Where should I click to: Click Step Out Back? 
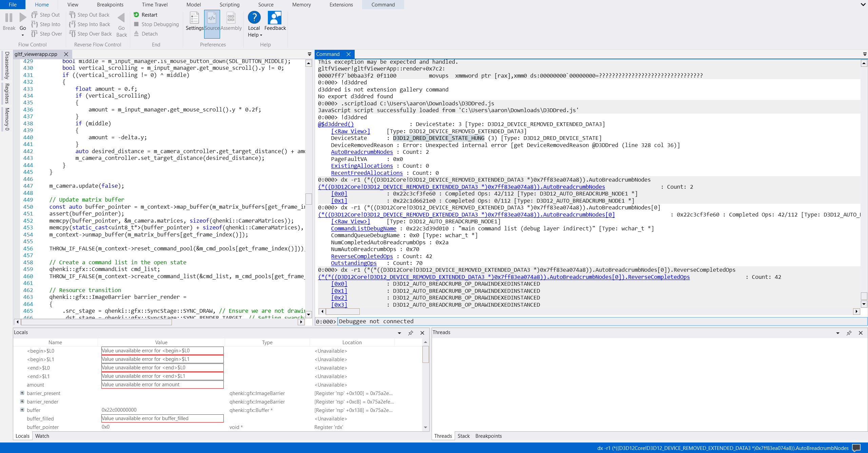[x=90, y=15]
